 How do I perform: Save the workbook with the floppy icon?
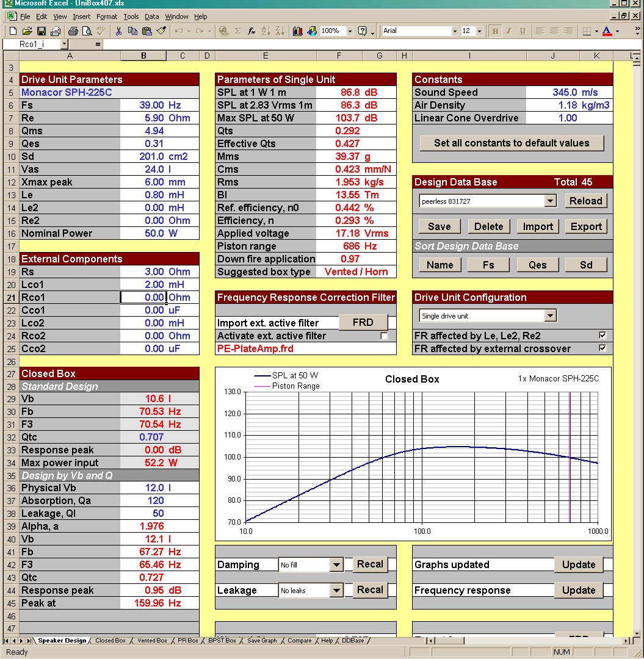coord(41,31)
